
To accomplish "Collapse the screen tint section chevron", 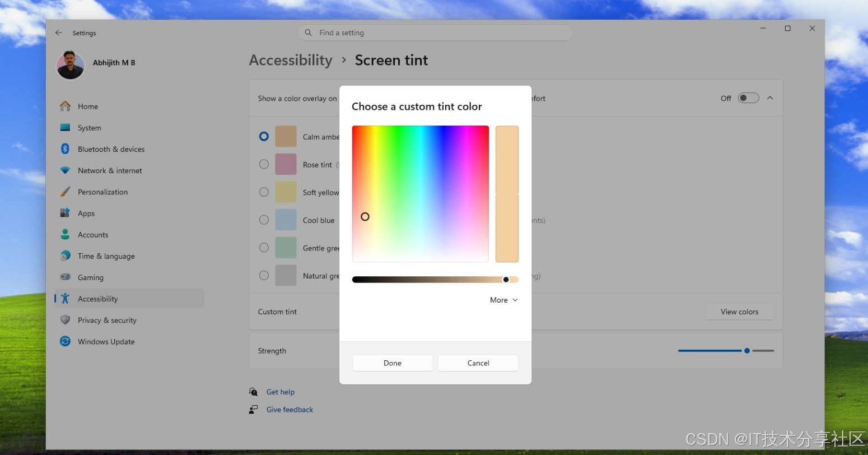I will click(x=770, y=98).
